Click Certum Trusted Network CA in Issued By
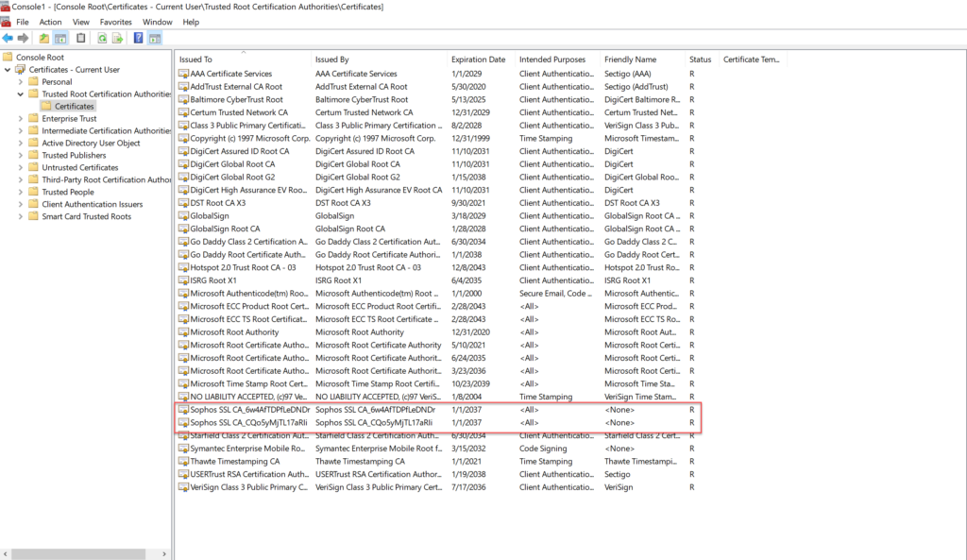The height and width of the screenshot is (560, 967). 364,112
